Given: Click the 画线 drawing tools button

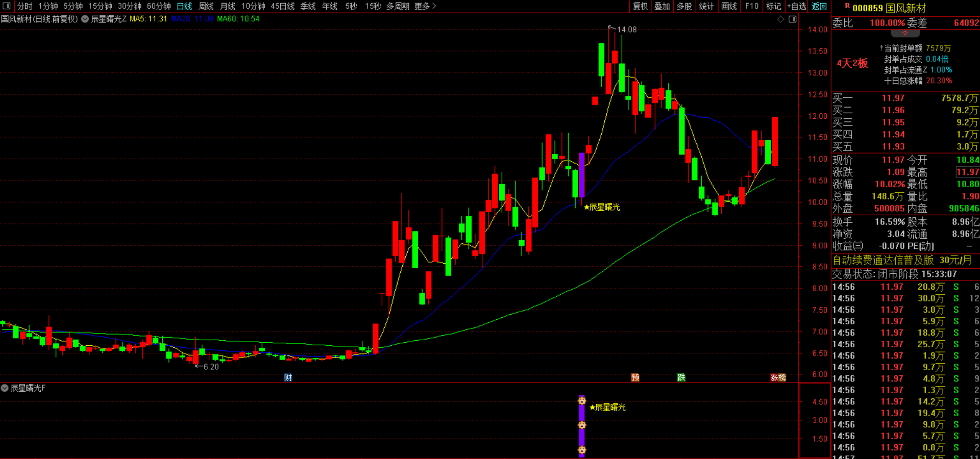Looking at the screenshot, I should (729, 6).
